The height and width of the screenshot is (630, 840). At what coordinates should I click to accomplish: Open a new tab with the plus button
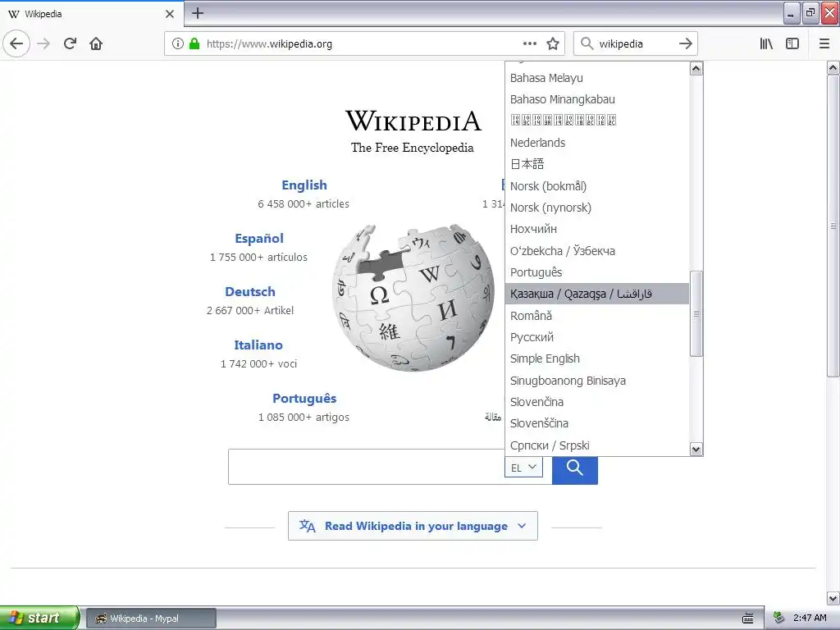(198, 13)
